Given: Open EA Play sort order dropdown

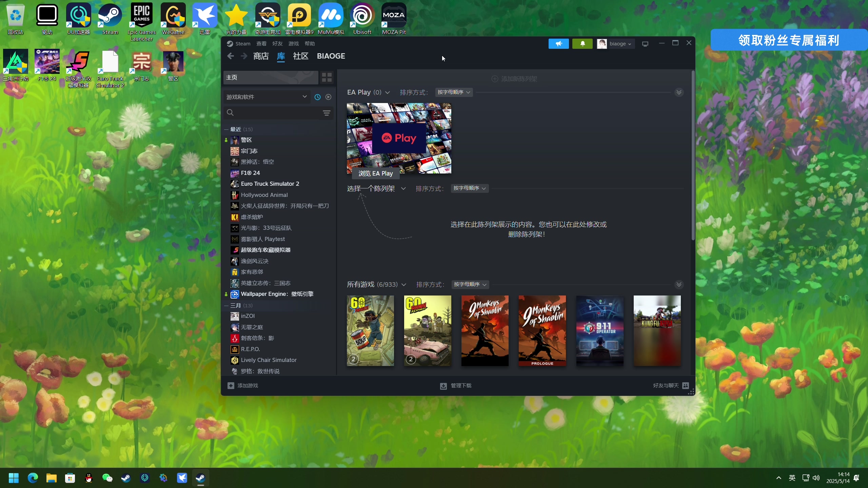Looking at the screenshot, I should coord(454,92).
